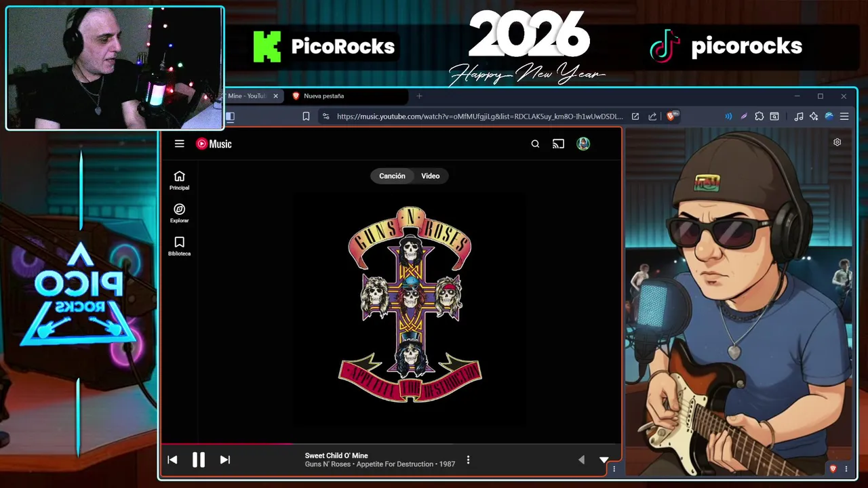This screenshot has height=488, width=868.
Task: Open song options three-dot menu in player bar
Action: [x=468, y=460]
